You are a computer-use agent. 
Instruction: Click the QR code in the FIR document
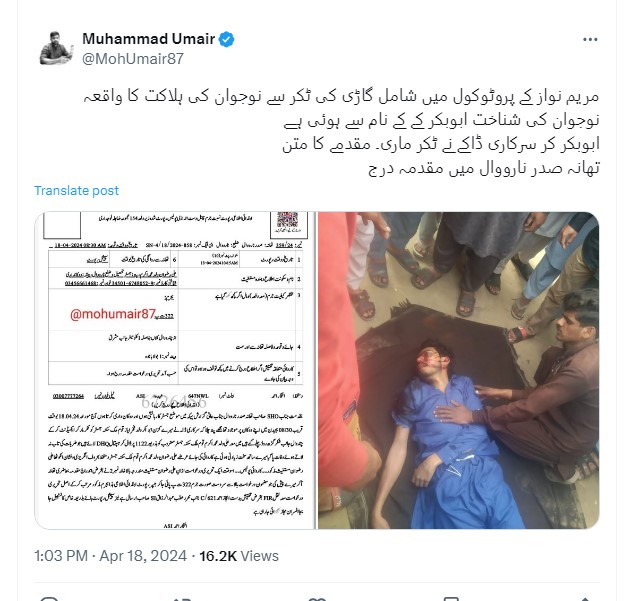click(288, 222)
